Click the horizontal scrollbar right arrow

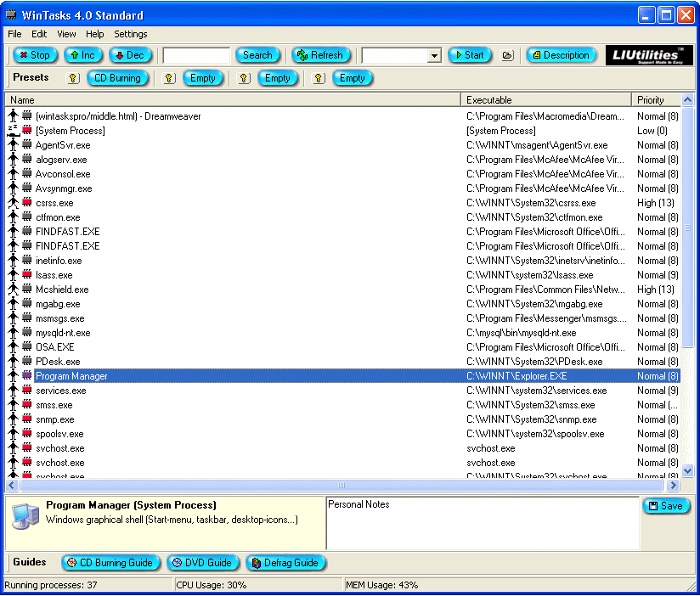tap(673, 485)
